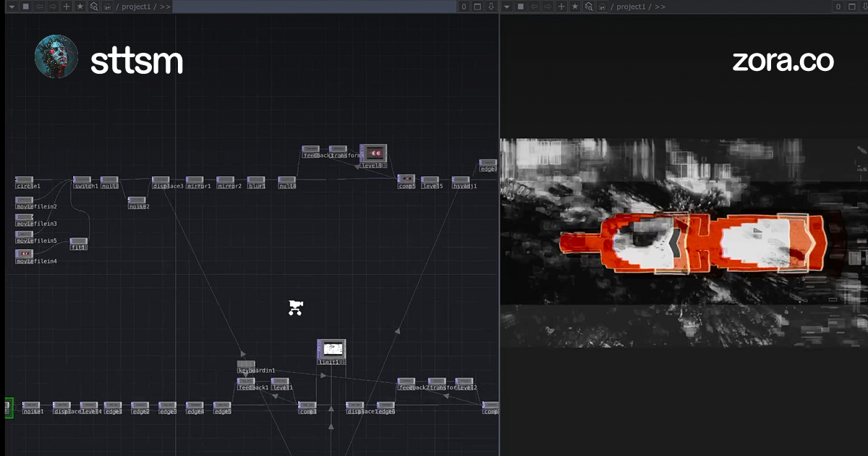Open the right pane's type dropdown arrow

point(506,7)
